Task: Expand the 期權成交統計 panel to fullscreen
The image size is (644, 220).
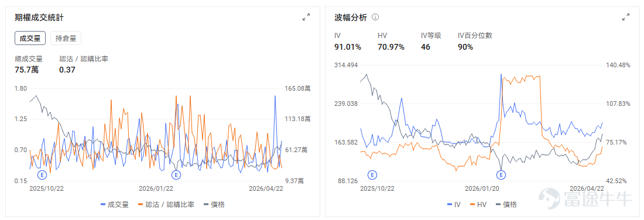Action: pyautogui.click(x=306, y=17)
